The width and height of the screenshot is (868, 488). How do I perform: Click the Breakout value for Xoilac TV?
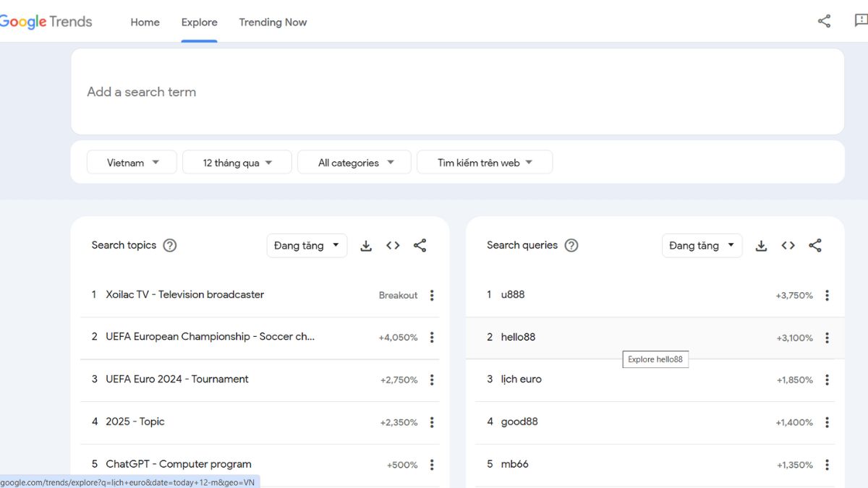click(398, 295)
